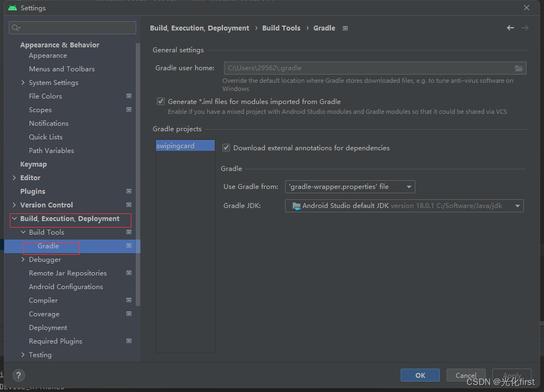Focus the settings search field
Screen dimensions: 544x392
click(72, 28)
